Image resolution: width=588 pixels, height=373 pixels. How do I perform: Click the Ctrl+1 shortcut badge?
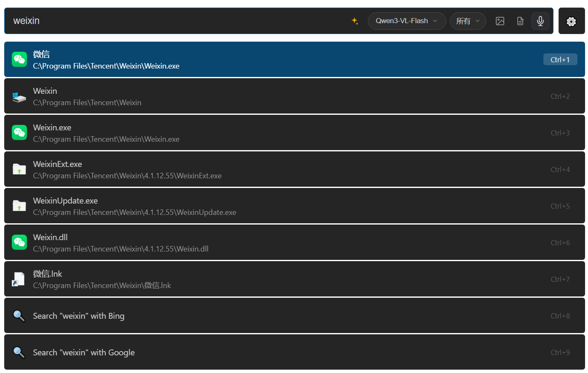click(560, 59)
